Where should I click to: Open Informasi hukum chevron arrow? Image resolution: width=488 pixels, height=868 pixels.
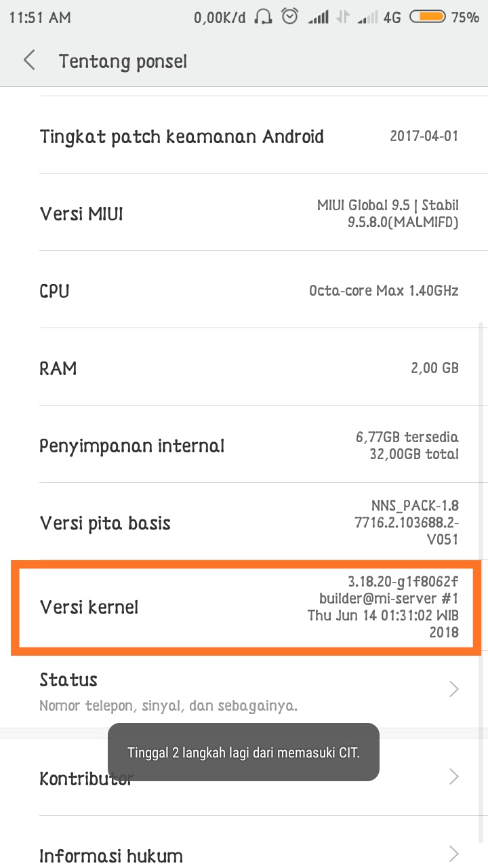[x=454, y=854]
